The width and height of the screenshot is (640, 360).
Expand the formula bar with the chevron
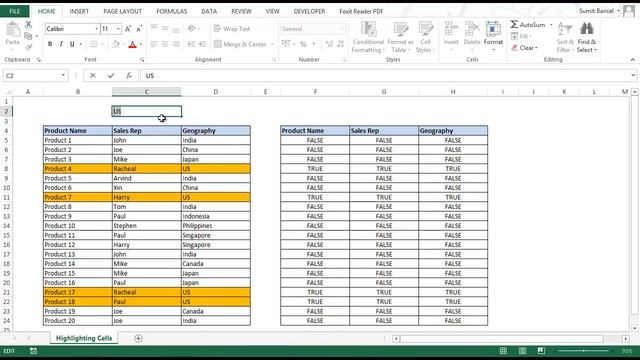[x=633, y=76]
